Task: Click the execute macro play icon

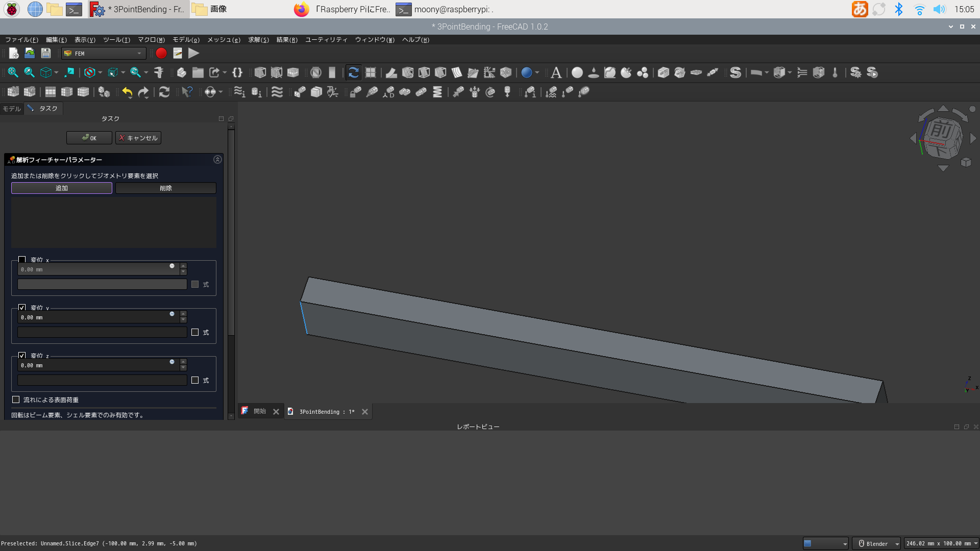Action: point(193,53)
